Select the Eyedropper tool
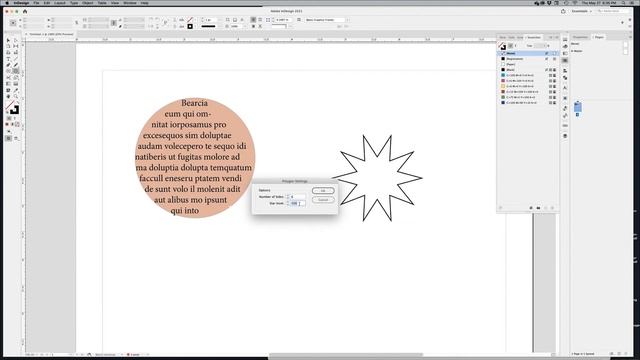 tap(16, 90)
